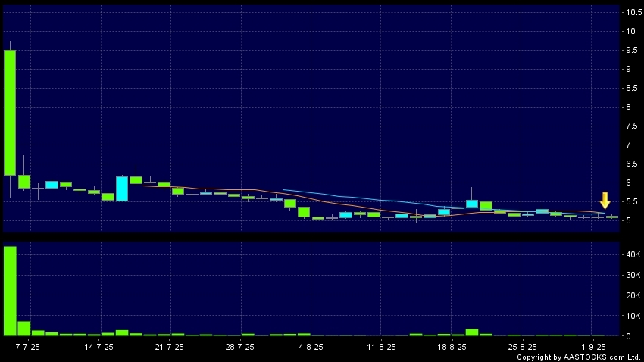Click the 8 price axis label
The width and height of the screenshot is (644, 362).
click(628, 107)
